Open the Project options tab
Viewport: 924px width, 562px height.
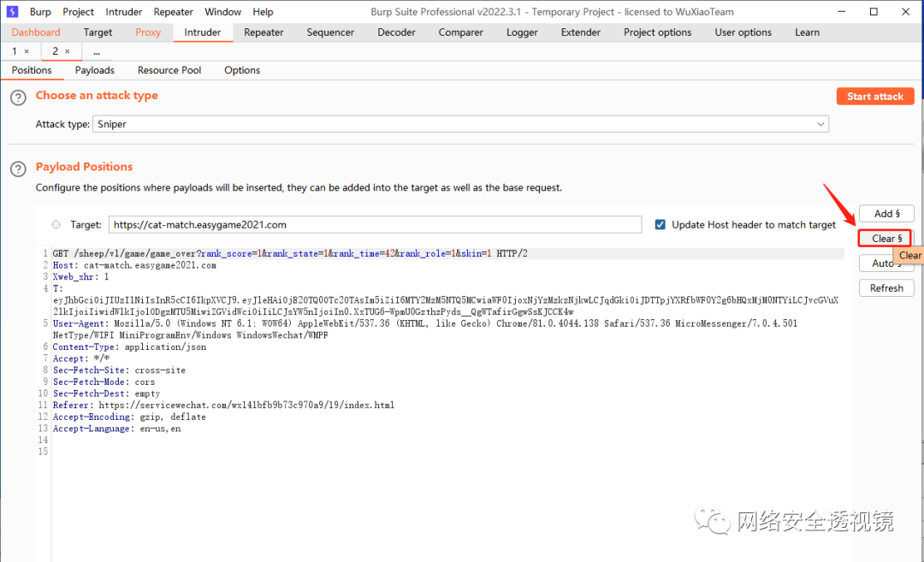point(657,33)
